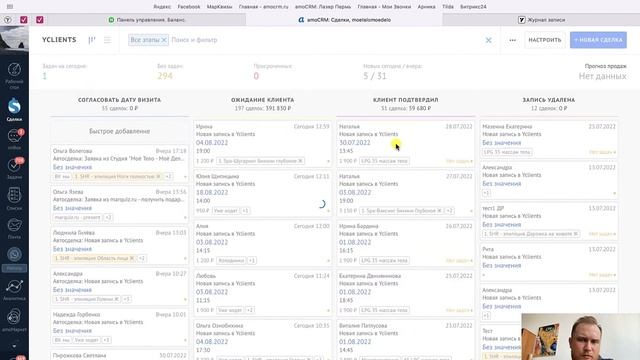Open the Ольга Волегова deal card

pyautogui.click(x=120, y=163)
